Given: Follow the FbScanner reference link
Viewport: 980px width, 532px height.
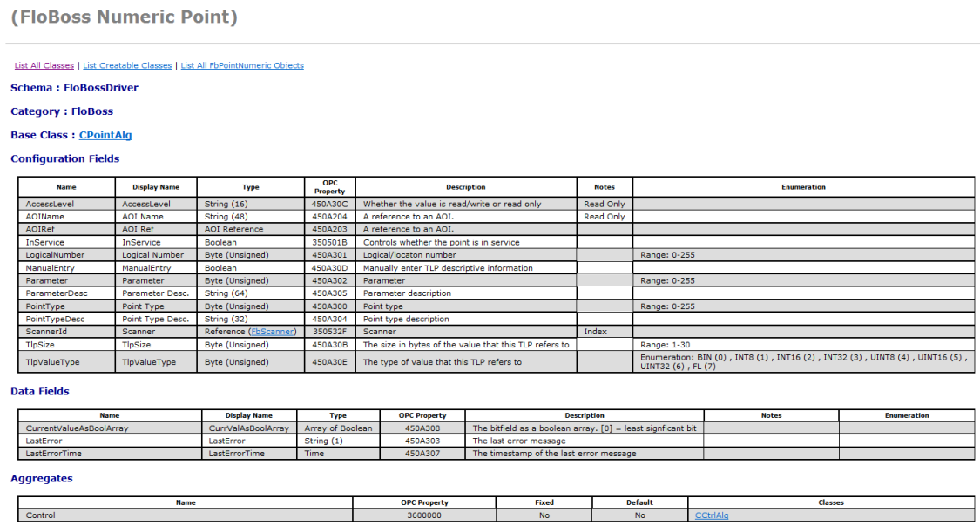Looking at the screenshot, I should point(273,332).
